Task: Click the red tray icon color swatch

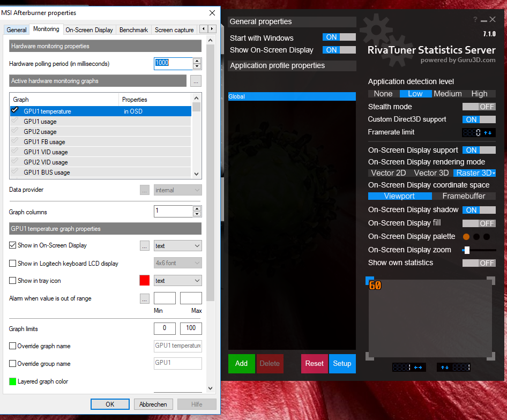Action: point(145,280)
